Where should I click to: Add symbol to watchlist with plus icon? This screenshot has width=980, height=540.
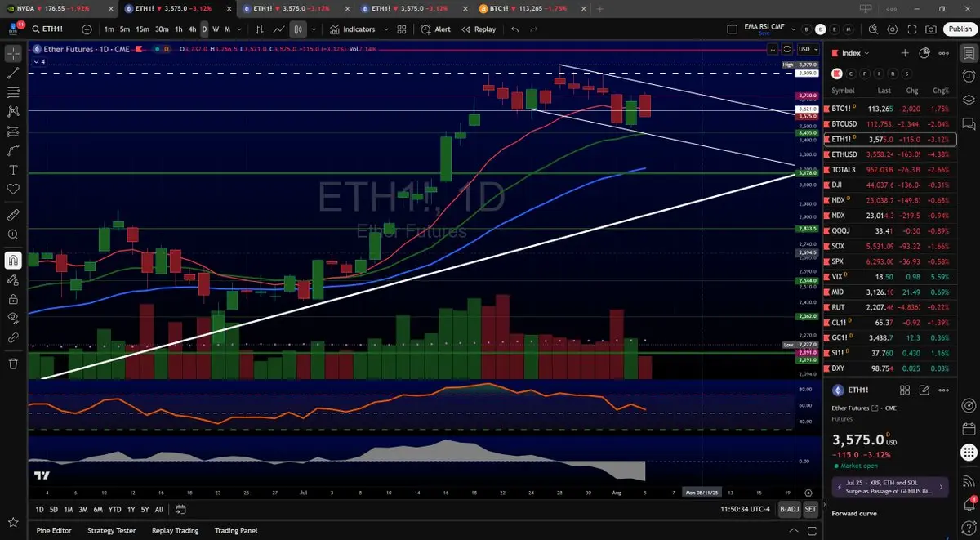[x=905, y=53]
